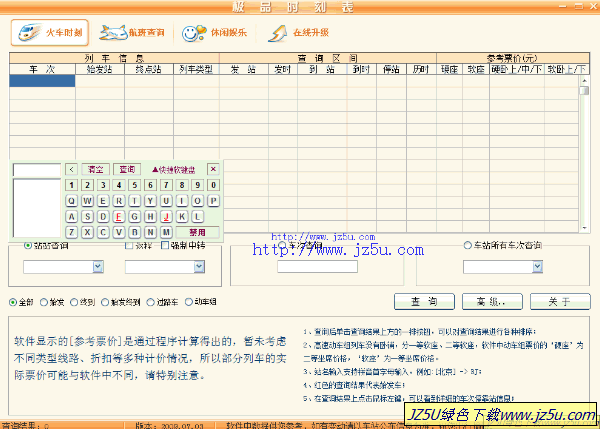This screenshot has width=600, height=429.
Task: Select the 始发 originating radio filter
Action: 44,302
